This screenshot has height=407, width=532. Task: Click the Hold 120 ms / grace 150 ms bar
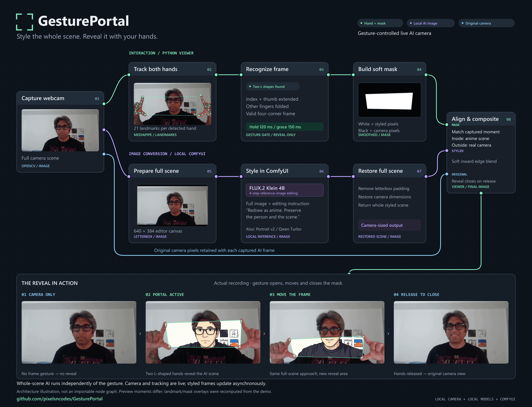pos(284,127)
